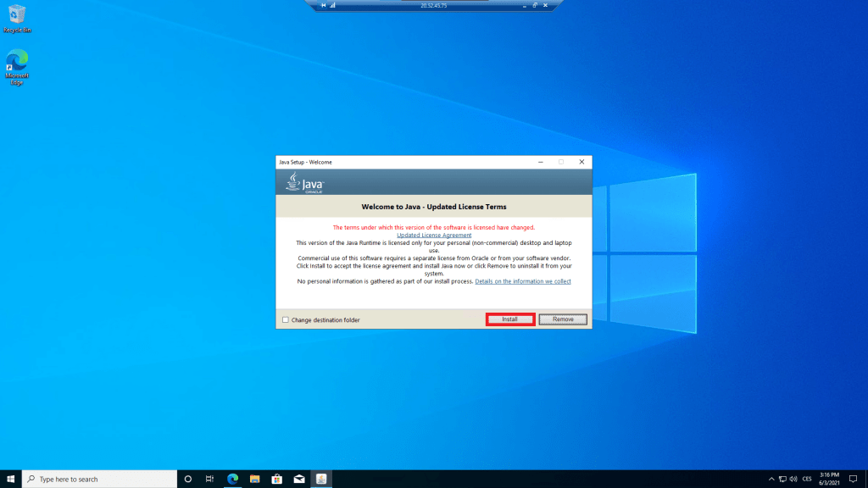Open File Explorer from the taskbar
Screen dimensions: 868x488
coord(254,479)
